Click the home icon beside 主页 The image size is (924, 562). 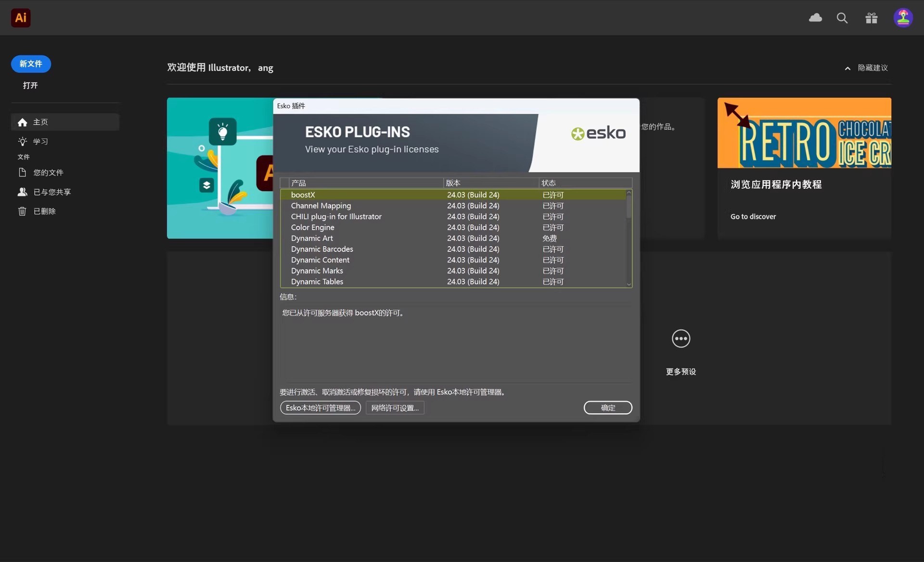[22, 122]
